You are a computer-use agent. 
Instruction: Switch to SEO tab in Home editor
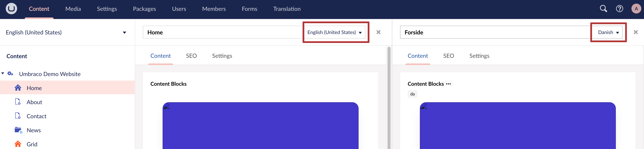tap(191, 56)
